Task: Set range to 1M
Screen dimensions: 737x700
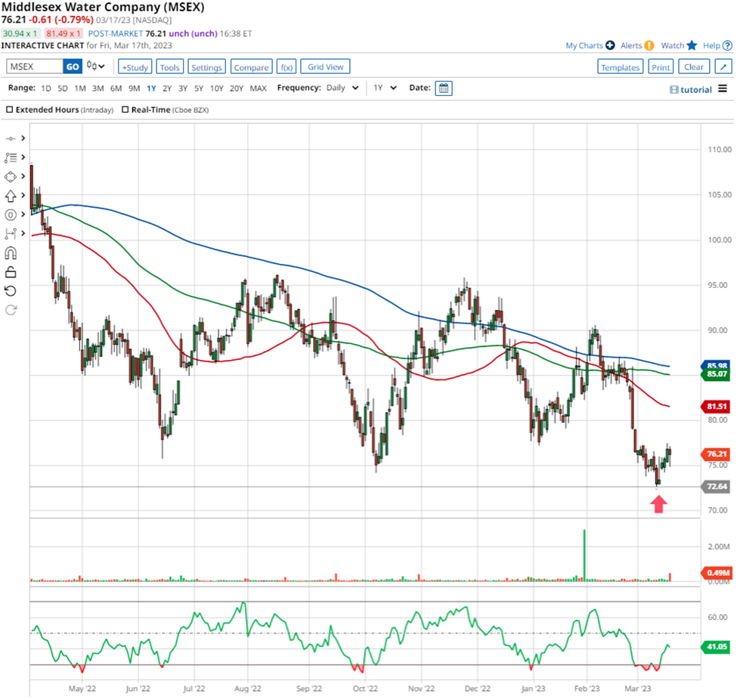Action: [80, 88]
